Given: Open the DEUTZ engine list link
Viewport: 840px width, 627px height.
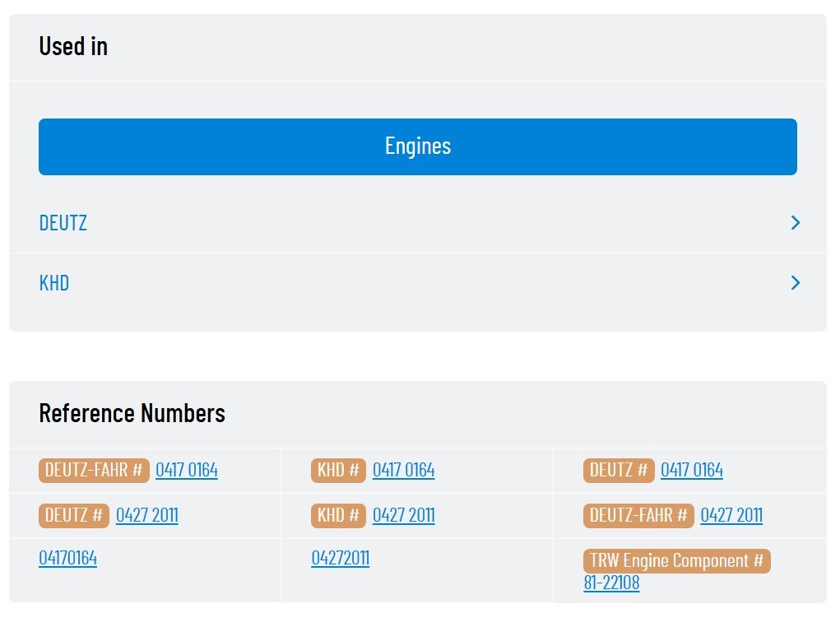Looking at the screenshot, I should pyautogui.click(x=63, y=223).
